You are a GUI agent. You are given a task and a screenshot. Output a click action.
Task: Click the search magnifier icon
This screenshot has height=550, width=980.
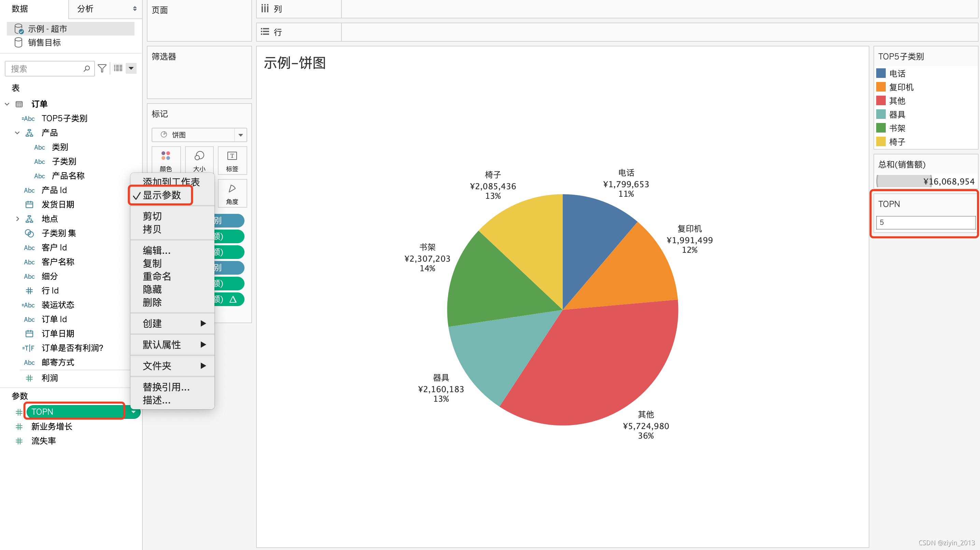(x=87, y=69)
